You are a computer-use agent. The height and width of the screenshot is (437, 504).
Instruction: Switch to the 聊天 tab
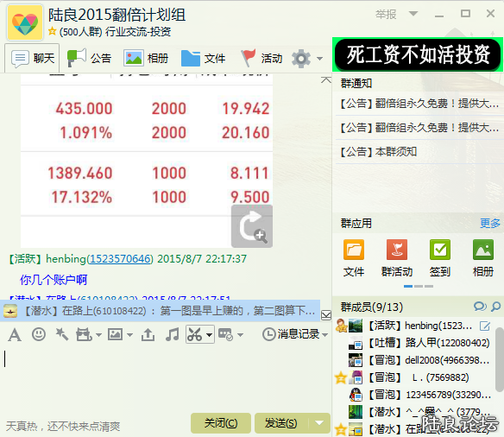click(x=32, y=58)
